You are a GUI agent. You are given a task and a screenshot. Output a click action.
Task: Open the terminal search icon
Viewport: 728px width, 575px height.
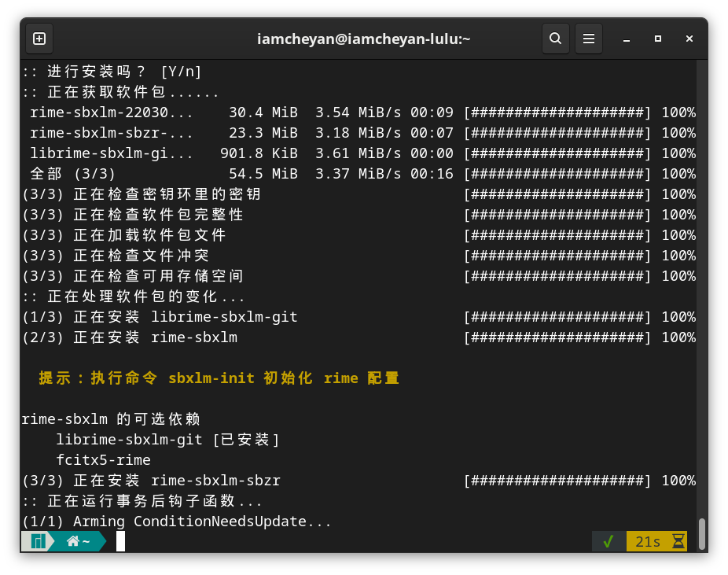pyautogui.click(x=555, y=38)
